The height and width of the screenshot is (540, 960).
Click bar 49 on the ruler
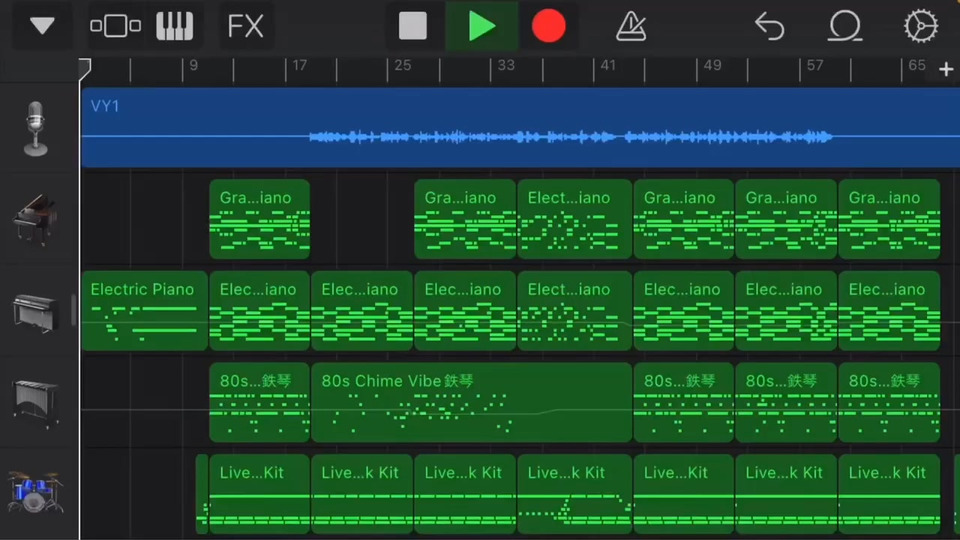coord(712,66)
